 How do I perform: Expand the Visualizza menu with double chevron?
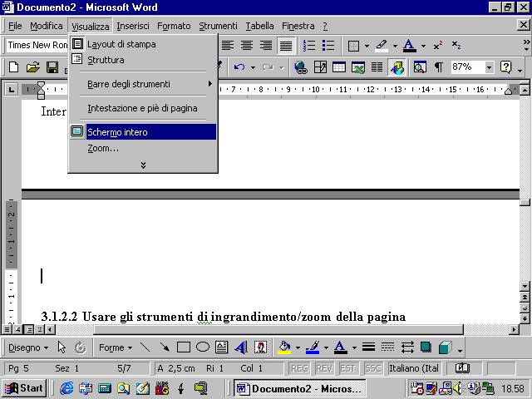pos(143,165)
